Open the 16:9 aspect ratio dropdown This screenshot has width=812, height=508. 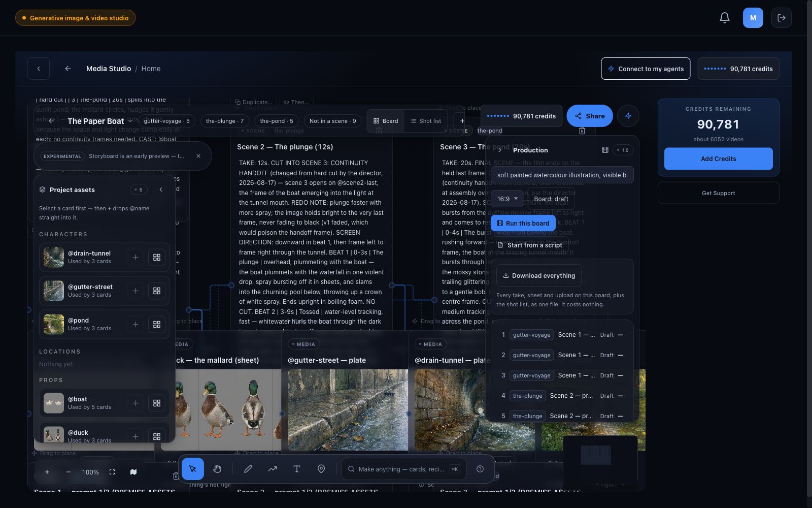tap(507, 199)
